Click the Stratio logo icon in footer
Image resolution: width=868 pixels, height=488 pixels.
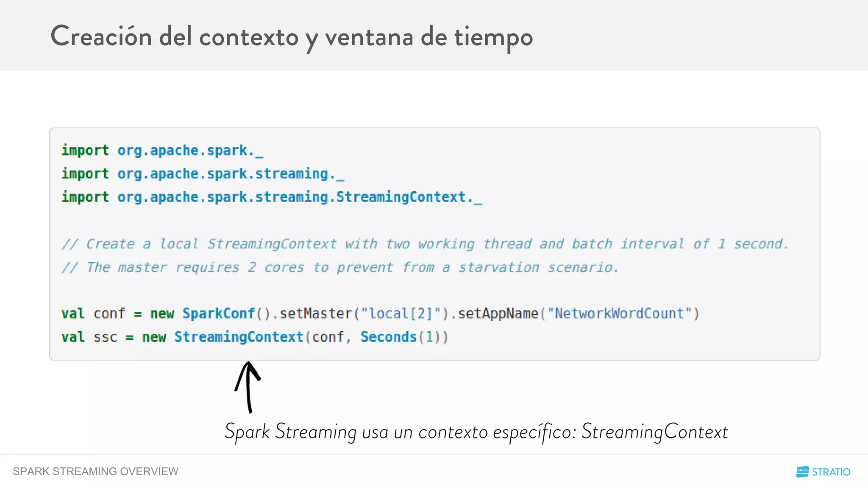802,472
